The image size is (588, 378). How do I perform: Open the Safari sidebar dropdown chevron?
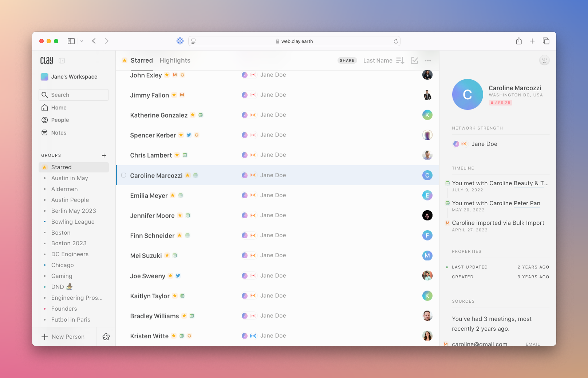click(x=82, y=41)
